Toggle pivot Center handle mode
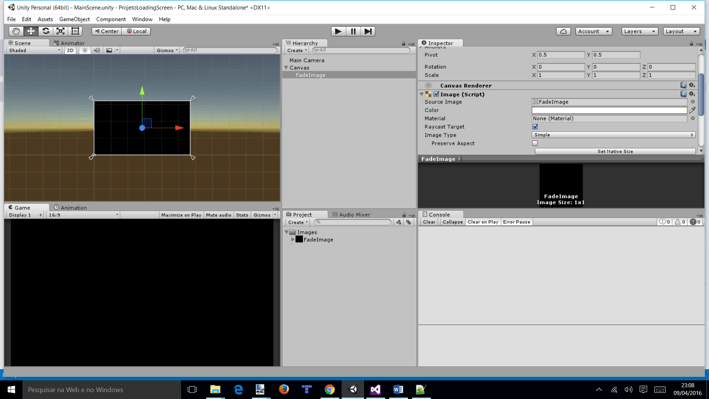Viewport: 709px width, 399px height. 106,31
